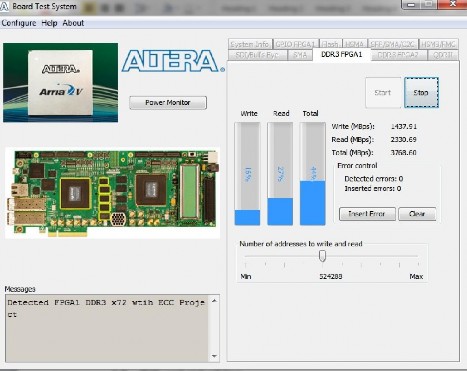Click the 'Read (MBps):' label
This screenshot has height=371, width=467.
(353, 140)
